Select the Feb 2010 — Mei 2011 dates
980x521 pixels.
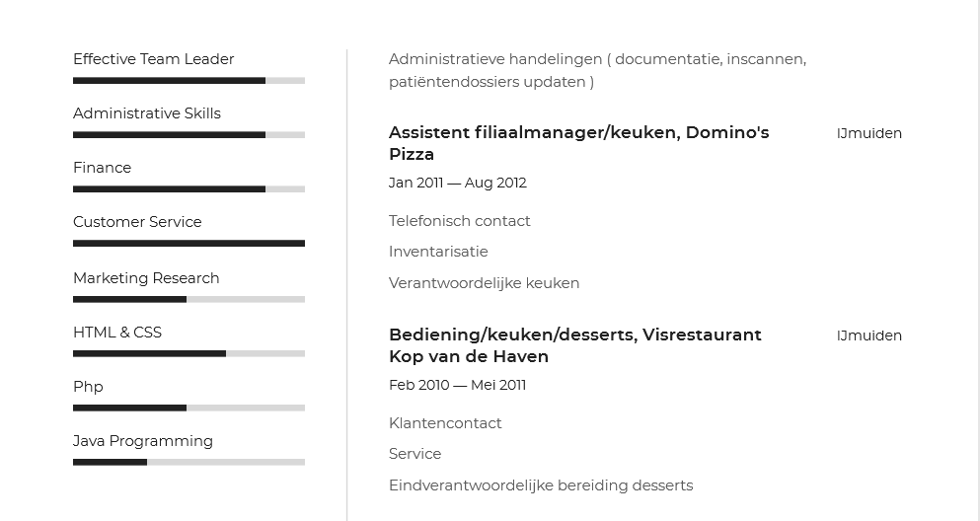[457, 385]
